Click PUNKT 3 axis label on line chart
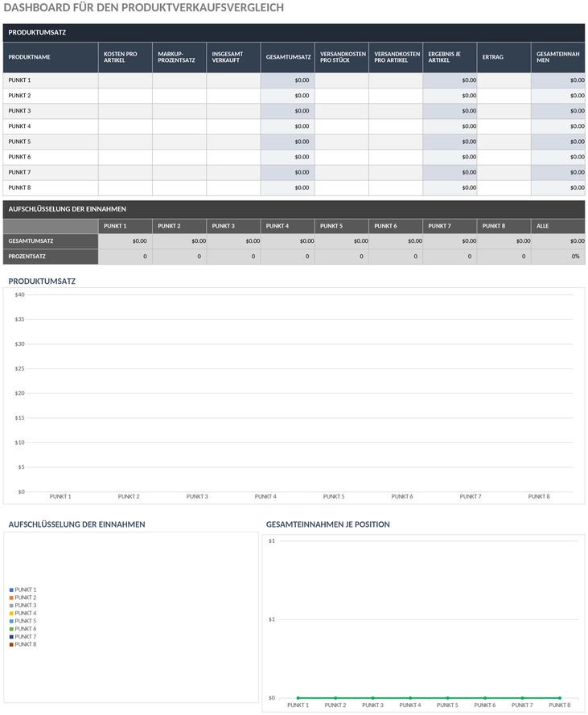588x715 pixels. point(372,705)
